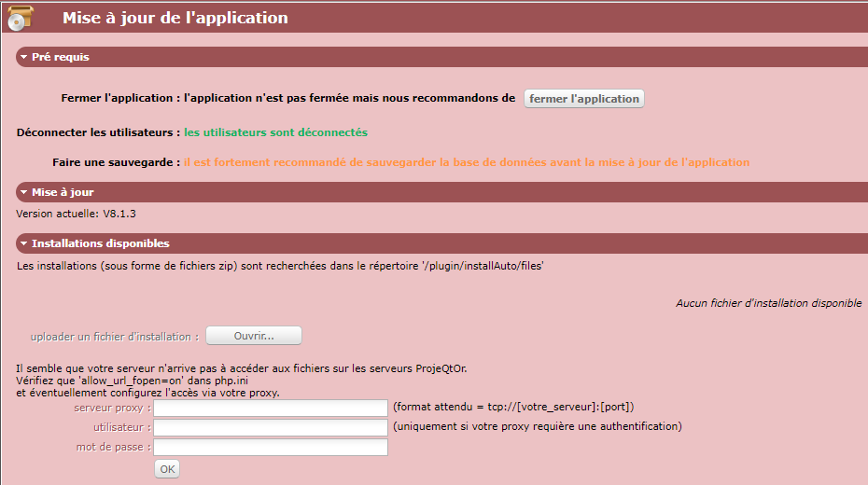The width and height of the screenshot is (868, 485).
Task: Click the orange database backup recommendation text
Action: point(467,162)
